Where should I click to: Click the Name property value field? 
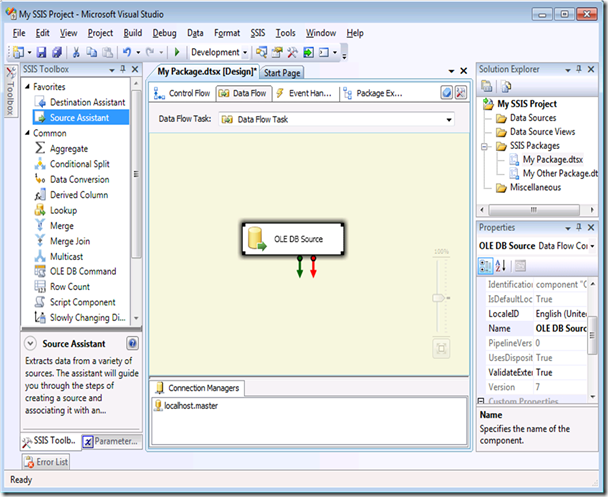point(561,328)
